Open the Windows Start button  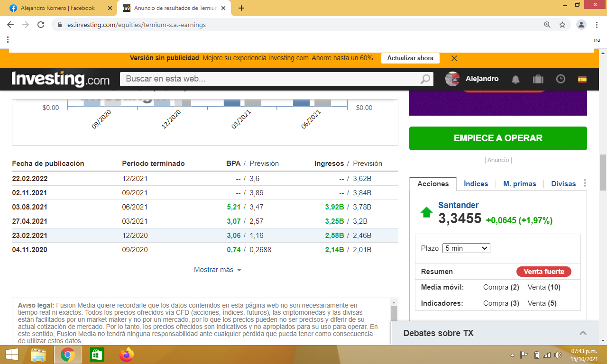pos(11,355)
